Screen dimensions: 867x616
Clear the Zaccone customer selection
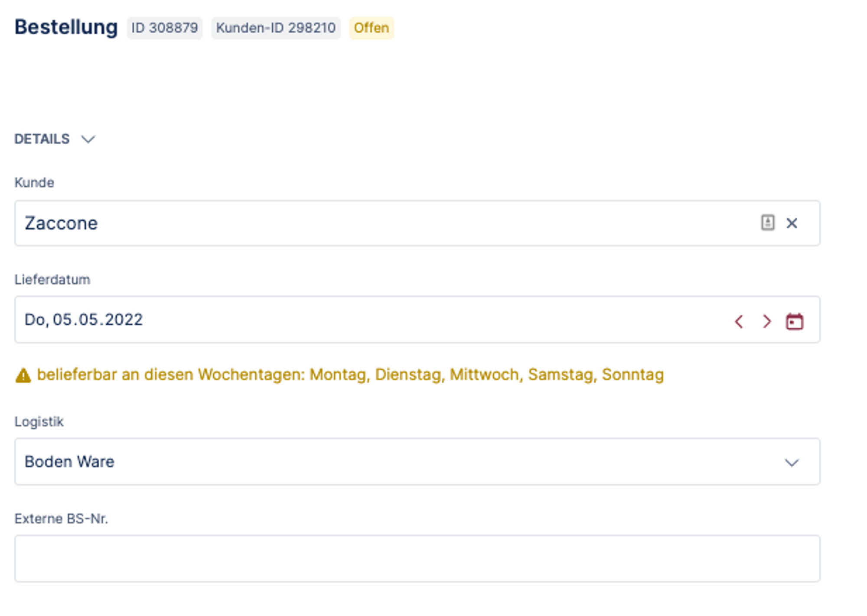point(792,223)
